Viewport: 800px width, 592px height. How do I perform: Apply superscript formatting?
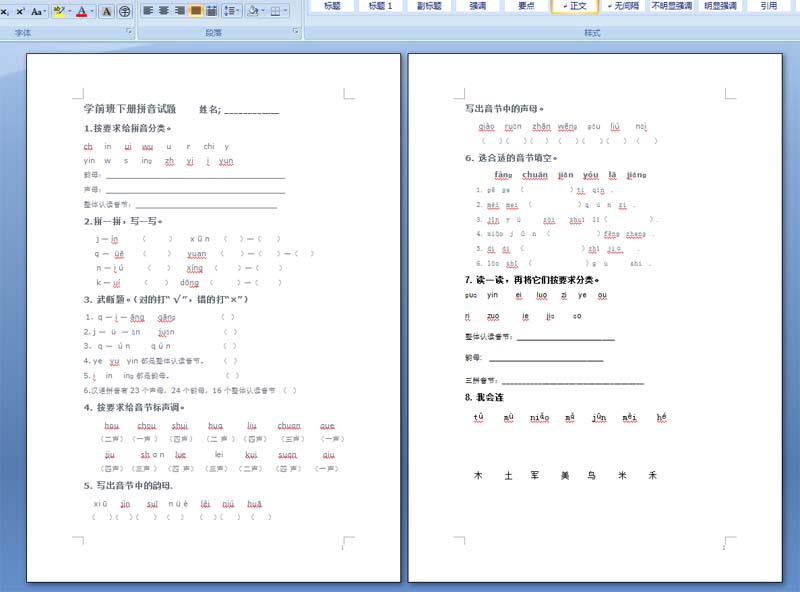point(20,11)
